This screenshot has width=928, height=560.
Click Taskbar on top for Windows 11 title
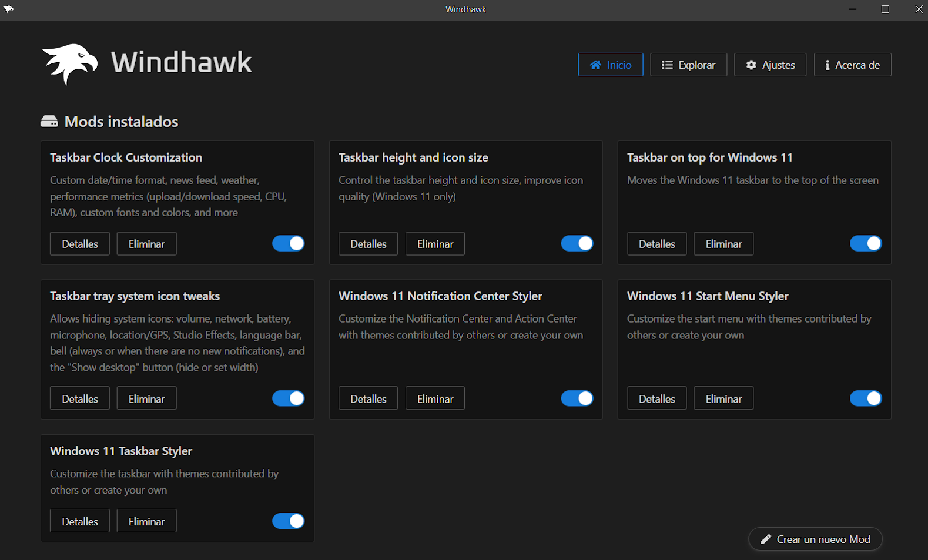click(x=709, y=157)
